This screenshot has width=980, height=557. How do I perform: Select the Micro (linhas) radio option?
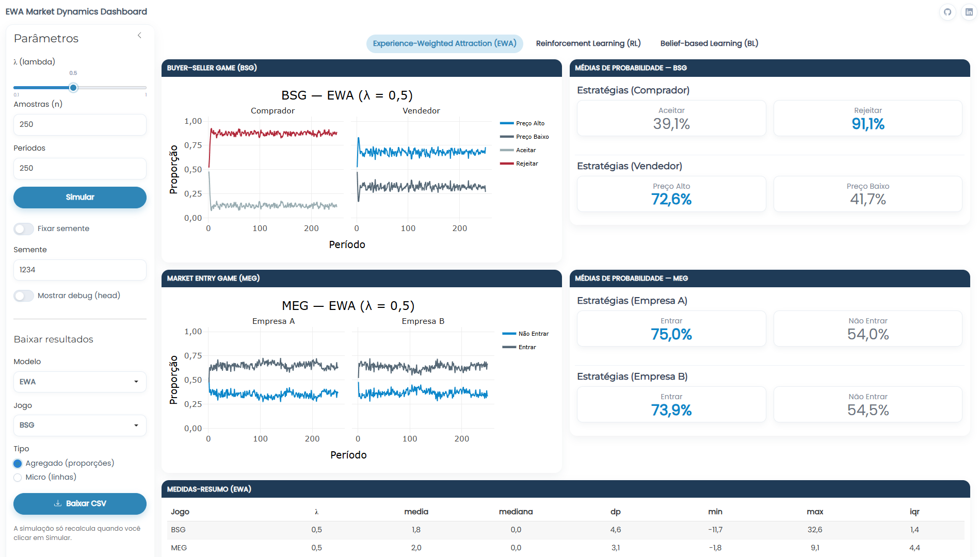tap(18, 478)
